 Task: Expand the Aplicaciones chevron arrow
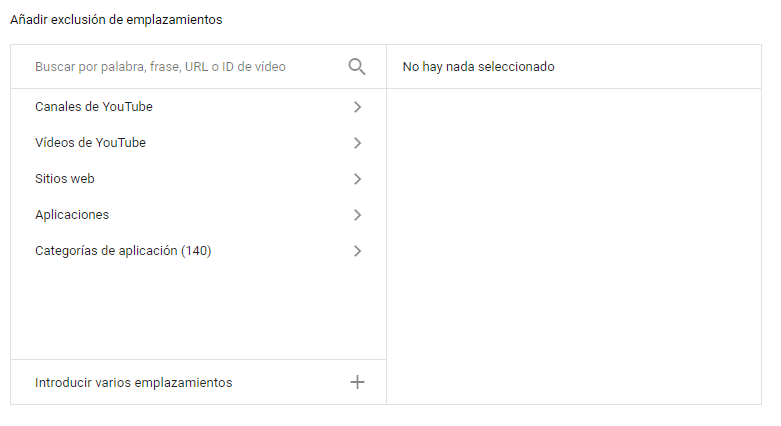coord(357,215)
